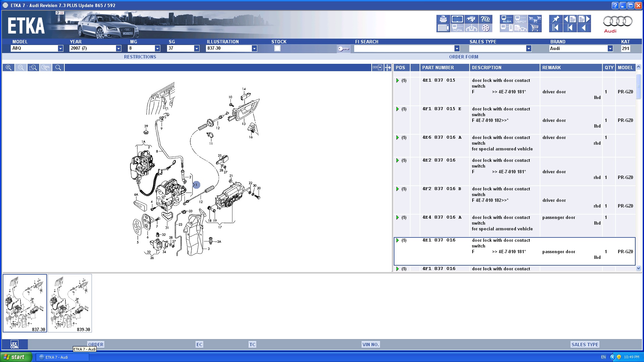Click highlighted position 1 marker in diagram
The image size is (644, 362).
coord(197,185)
